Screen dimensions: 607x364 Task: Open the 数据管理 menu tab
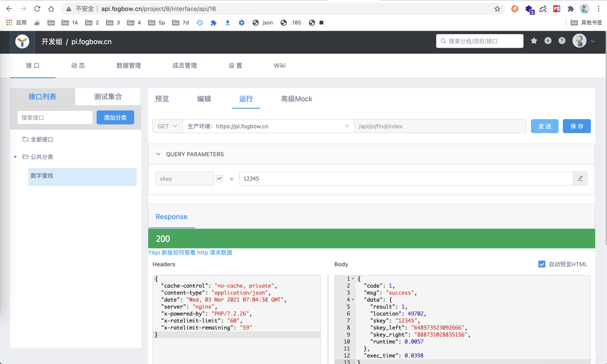128,65
